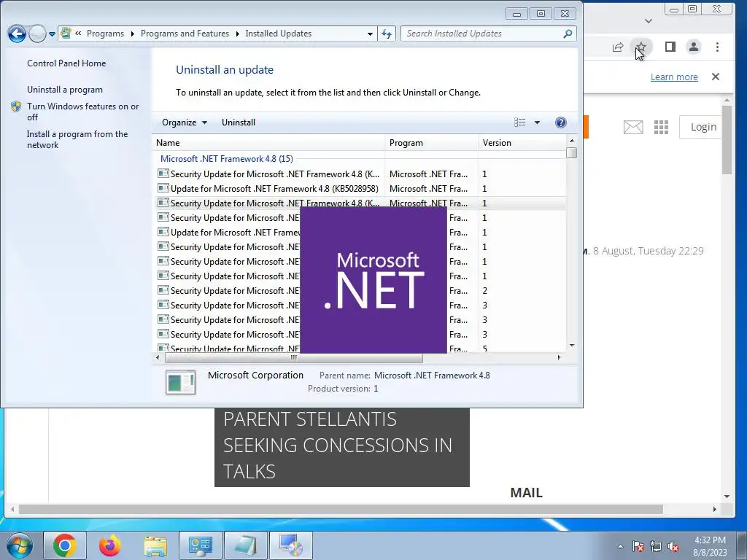
Task: Open the installer disc taskbar app
Action: click(x=291, y=545)
